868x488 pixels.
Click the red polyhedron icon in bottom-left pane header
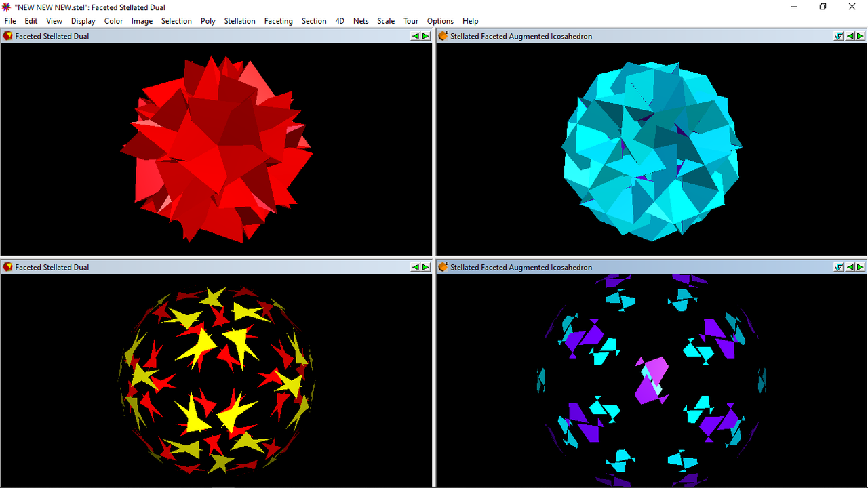pos(8,267)
